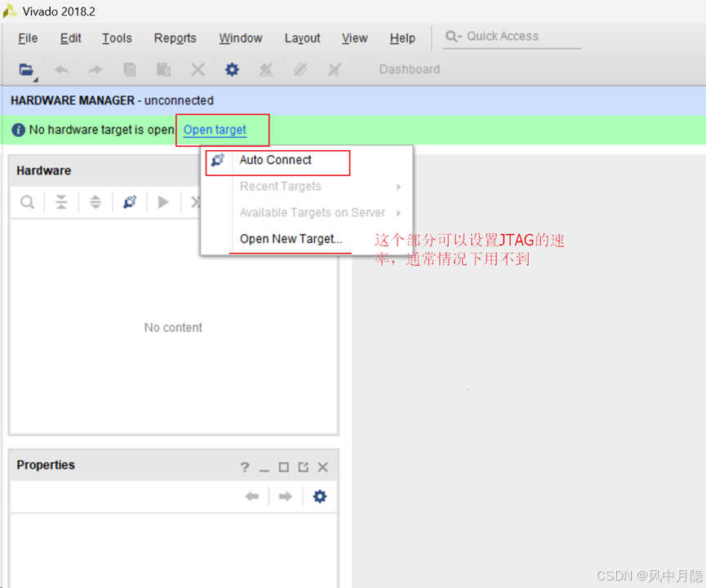Expand the Recent Targets submenu
Screen dimensions: 706x588
click(x=307, y=186)
